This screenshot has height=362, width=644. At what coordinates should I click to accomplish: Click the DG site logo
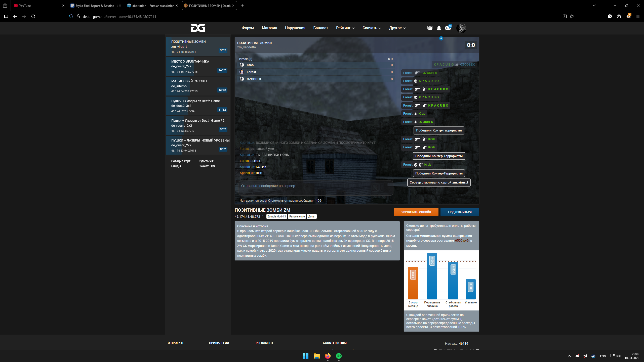198,28
